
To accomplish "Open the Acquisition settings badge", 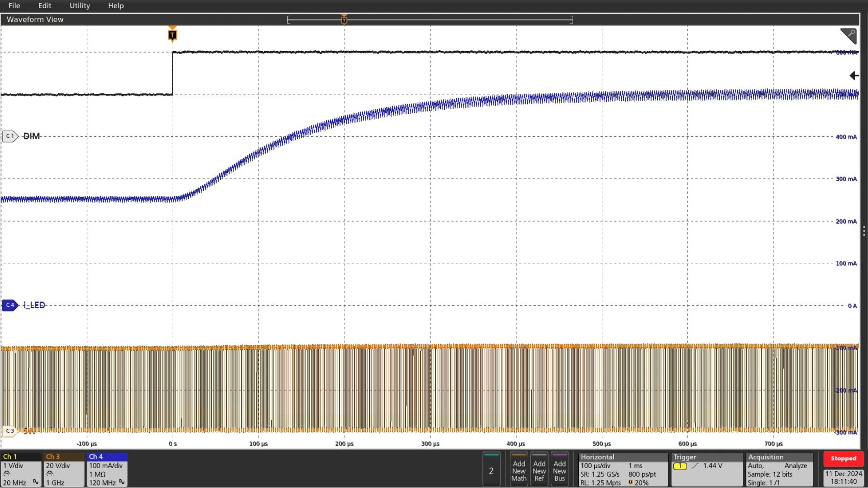I will (x=779, y=469).
